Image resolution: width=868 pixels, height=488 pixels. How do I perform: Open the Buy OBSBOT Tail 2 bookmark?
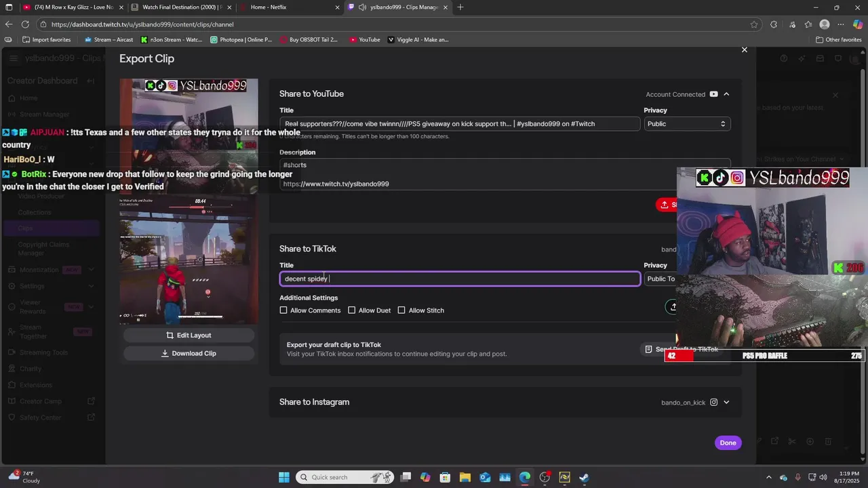309,40
